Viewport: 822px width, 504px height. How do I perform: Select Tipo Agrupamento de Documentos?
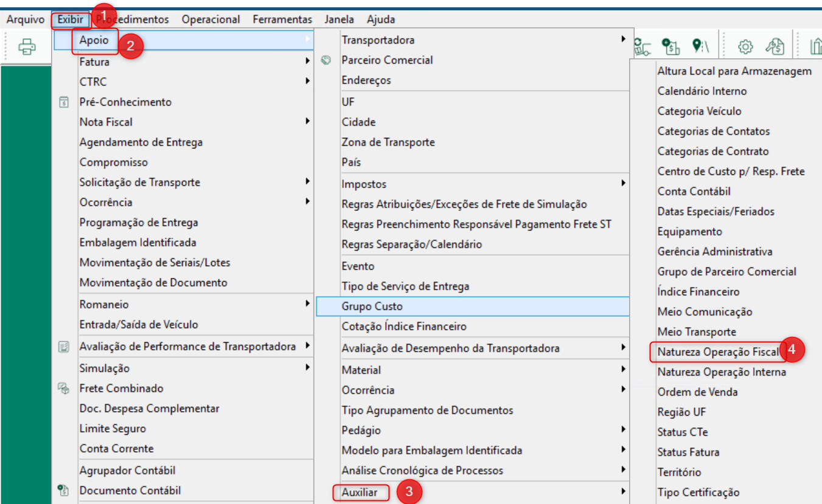coord(428,410)
